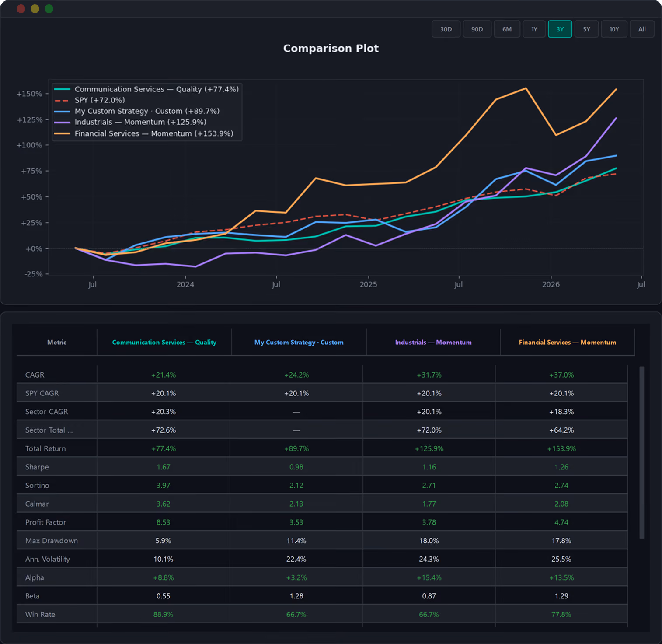Select the SPY CAGR row label
662x644 pixels.
42,393
